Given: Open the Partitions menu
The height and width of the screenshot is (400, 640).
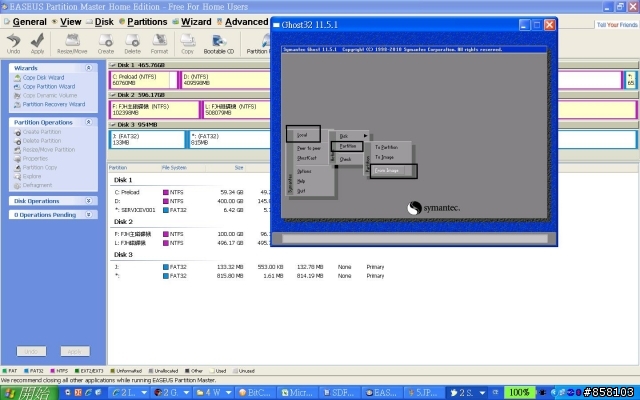Looking at the screenshot, I should pyautogui.click(x=147, y=22).
